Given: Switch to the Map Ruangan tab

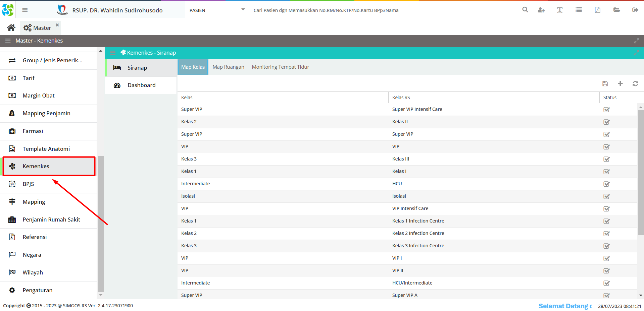Looking at the screenshot, I should coord(228,67).
